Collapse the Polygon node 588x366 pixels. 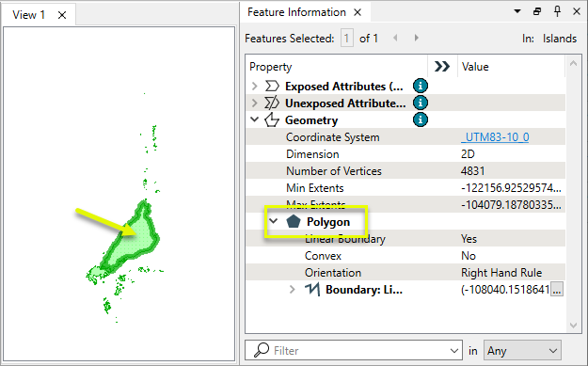[274, 221]
